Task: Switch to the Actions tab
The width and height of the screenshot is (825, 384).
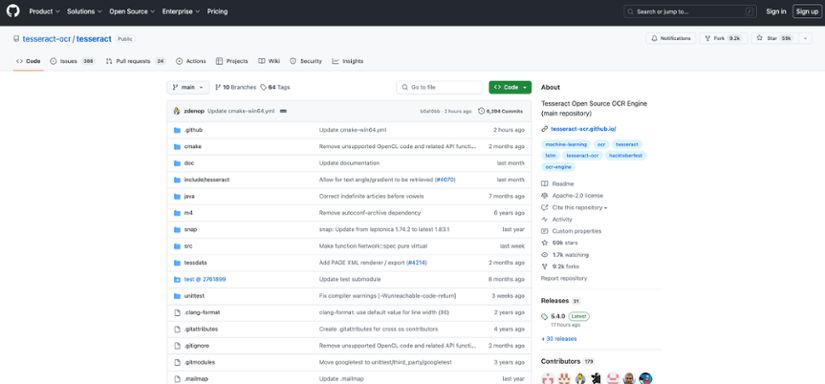Action: click(191, 61)
